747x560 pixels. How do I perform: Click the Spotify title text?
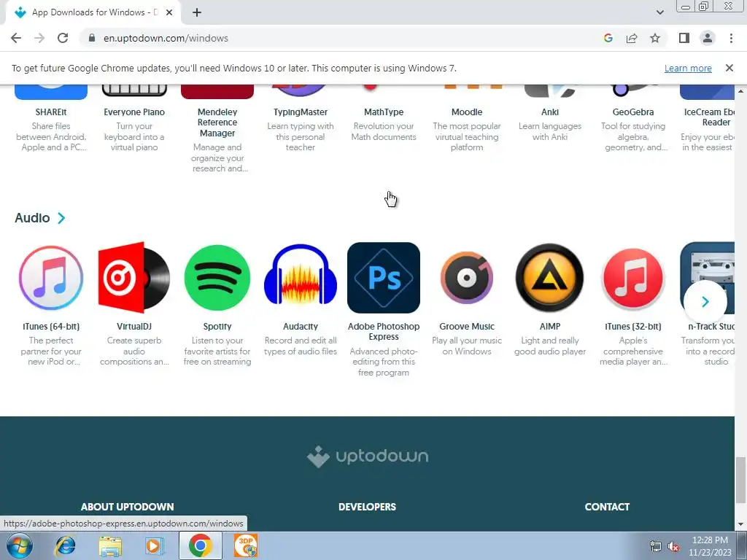click(217, 327)
